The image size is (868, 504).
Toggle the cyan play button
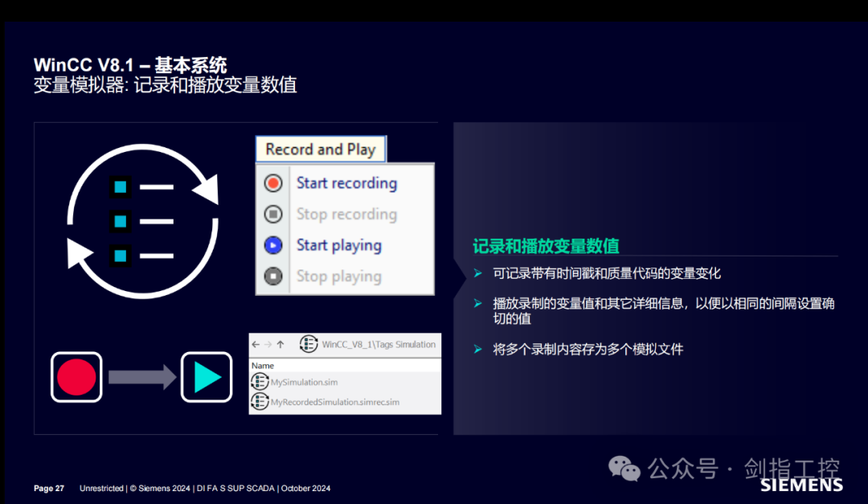point(207,376)
